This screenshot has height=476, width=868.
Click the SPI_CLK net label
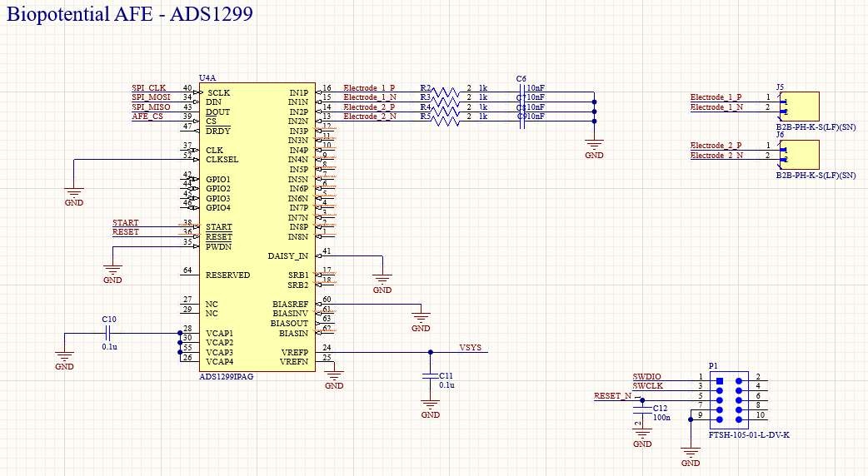click(148, 88)
